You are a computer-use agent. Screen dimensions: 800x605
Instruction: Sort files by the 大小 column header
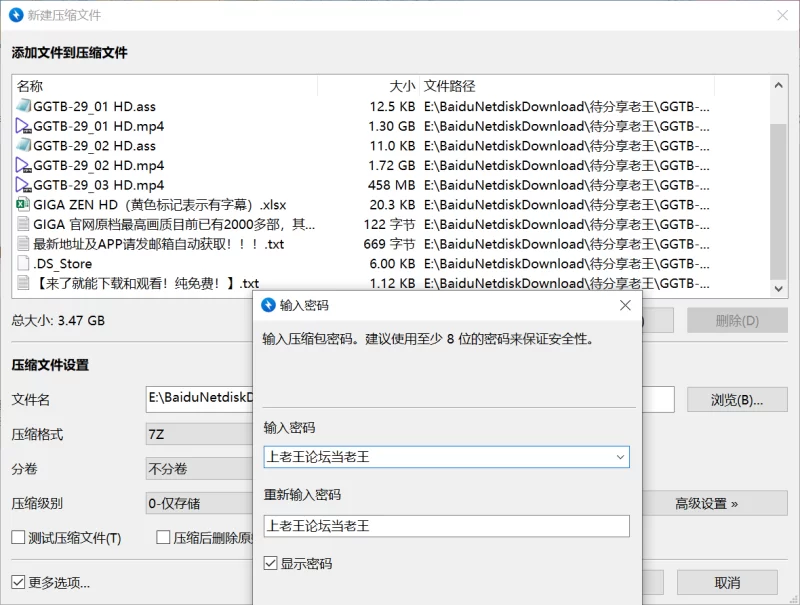point(401,86)
